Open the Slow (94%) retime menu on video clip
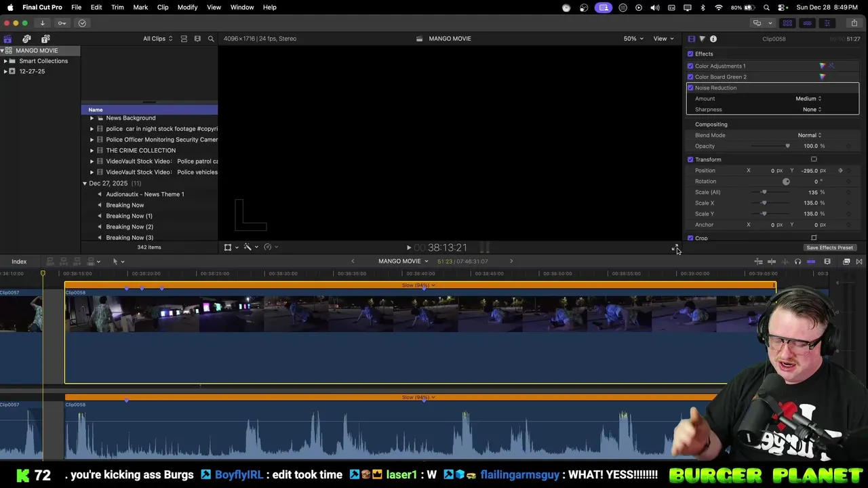868x488 pixels. point(418,285)
